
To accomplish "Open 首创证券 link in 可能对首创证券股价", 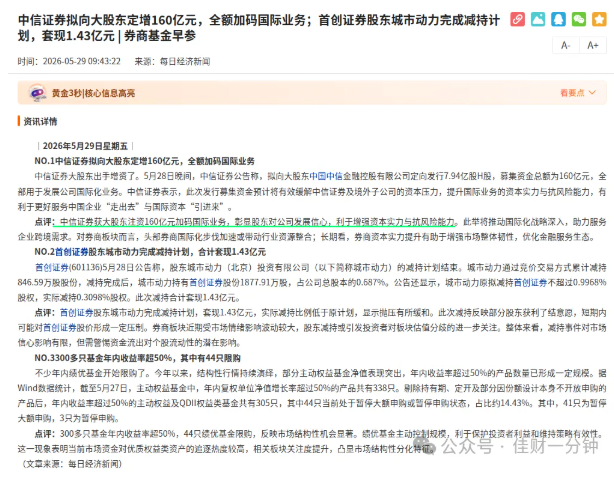I will (x=60, y=327).
